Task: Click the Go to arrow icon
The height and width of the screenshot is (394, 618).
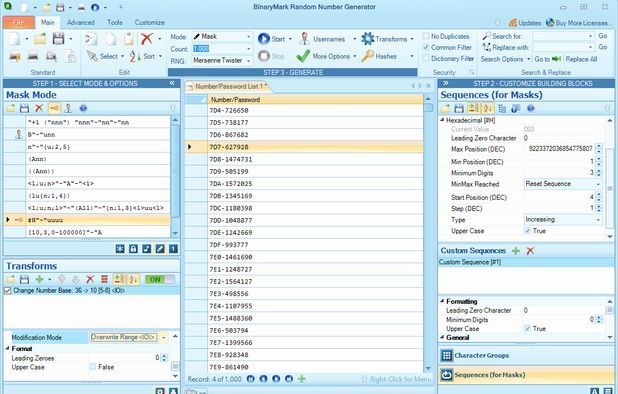Action: click(556, 59)
